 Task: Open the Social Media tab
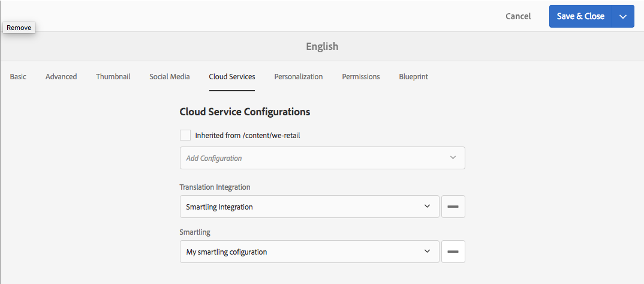[170, 76]
